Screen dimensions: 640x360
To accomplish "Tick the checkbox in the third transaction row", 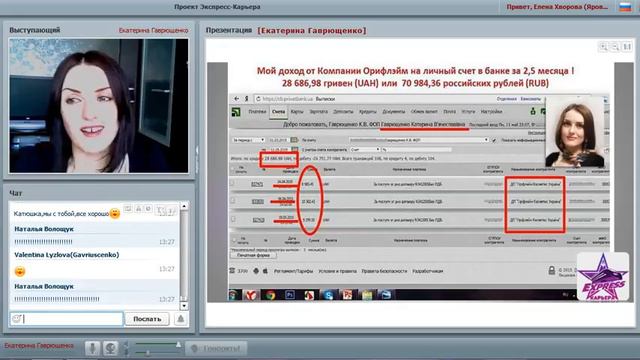I will point(233,219).
